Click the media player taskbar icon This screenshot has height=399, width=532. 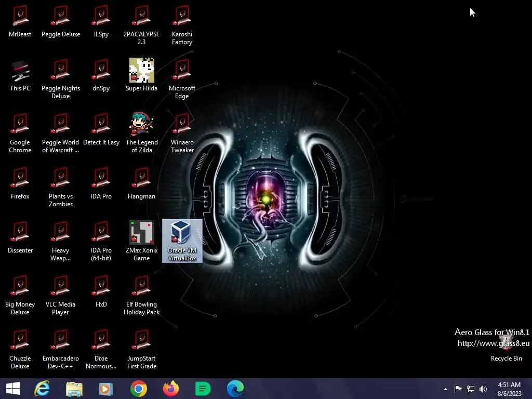click(106, 389)
